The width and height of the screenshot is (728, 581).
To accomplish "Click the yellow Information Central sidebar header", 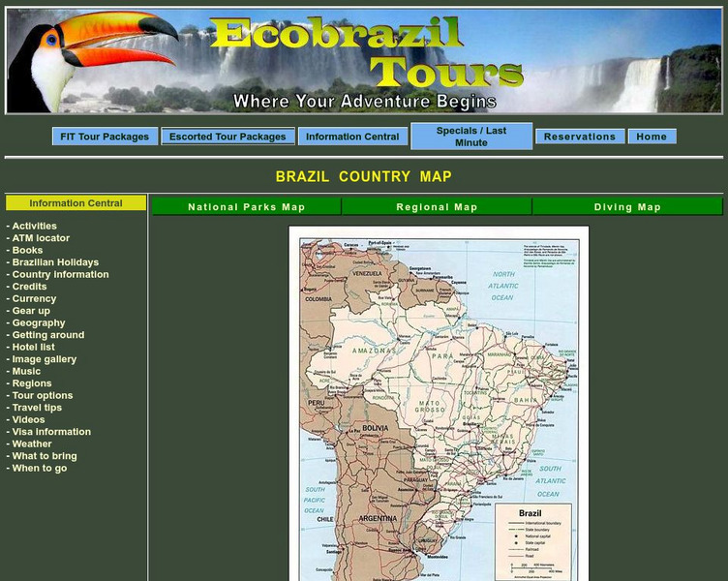I will [x=76, y=203].
